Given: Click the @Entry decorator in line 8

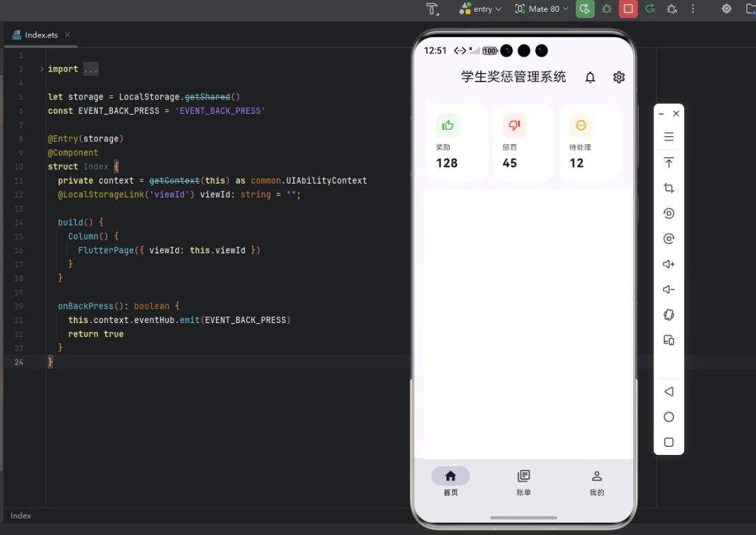Looking at the screenshot, I should coord(63,139).
